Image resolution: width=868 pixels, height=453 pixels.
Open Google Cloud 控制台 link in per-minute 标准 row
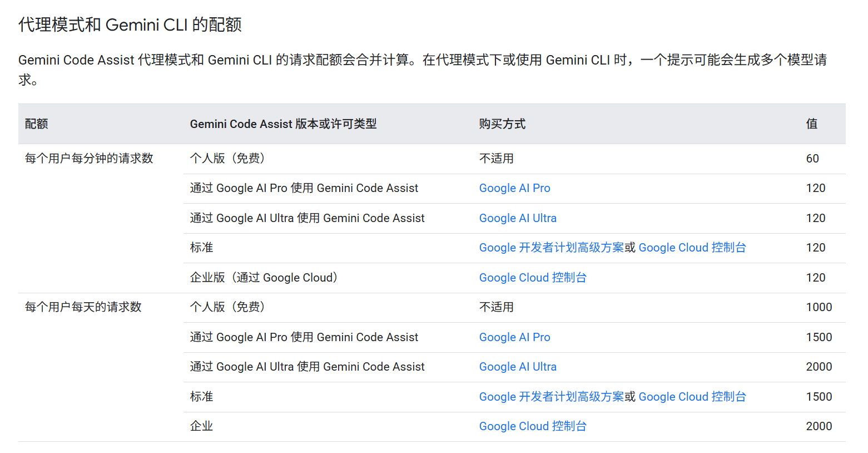[x=692, y=248]
